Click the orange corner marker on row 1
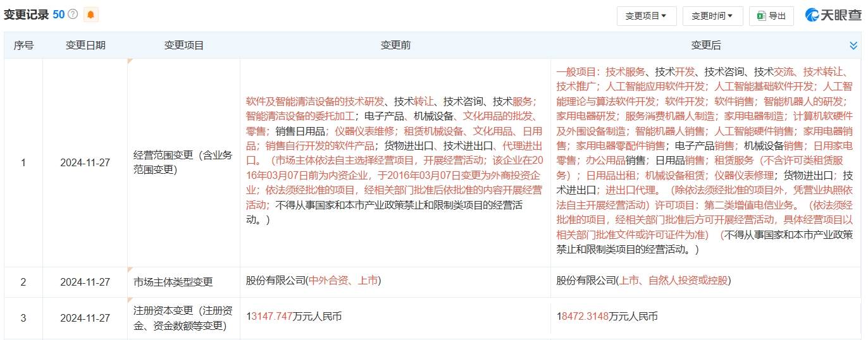The image size is (868, 340). tap(130, 62)
